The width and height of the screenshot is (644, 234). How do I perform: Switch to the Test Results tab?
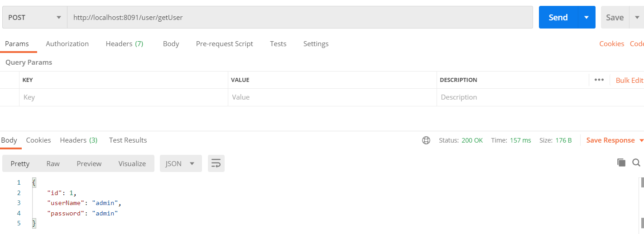tap(128, 140)
